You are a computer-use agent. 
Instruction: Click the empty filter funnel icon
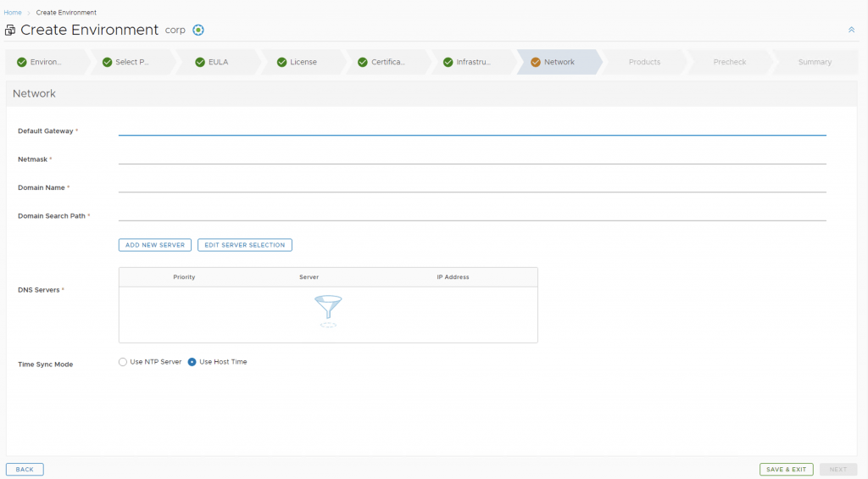(328, 310)
